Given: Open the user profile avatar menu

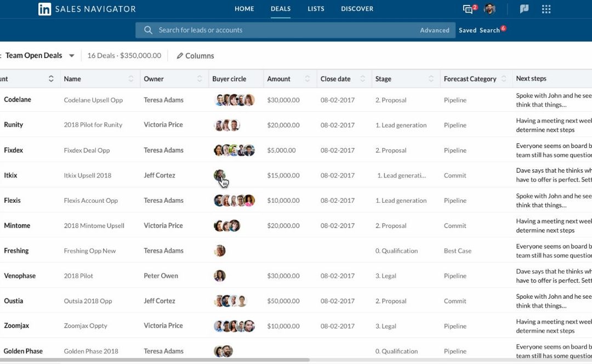Looking at the screenshot, I should [x=489, y=9].
